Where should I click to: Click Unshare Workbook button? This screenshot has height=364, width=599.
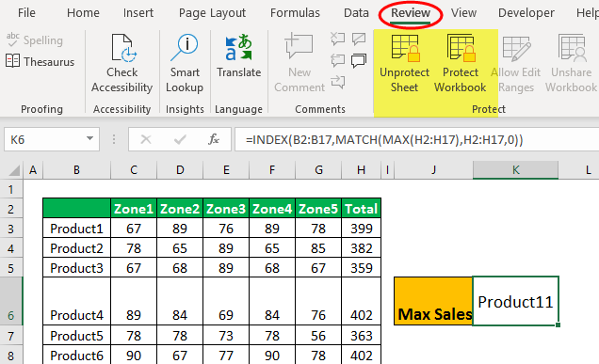pyautogui.click(x=571, y=63)
